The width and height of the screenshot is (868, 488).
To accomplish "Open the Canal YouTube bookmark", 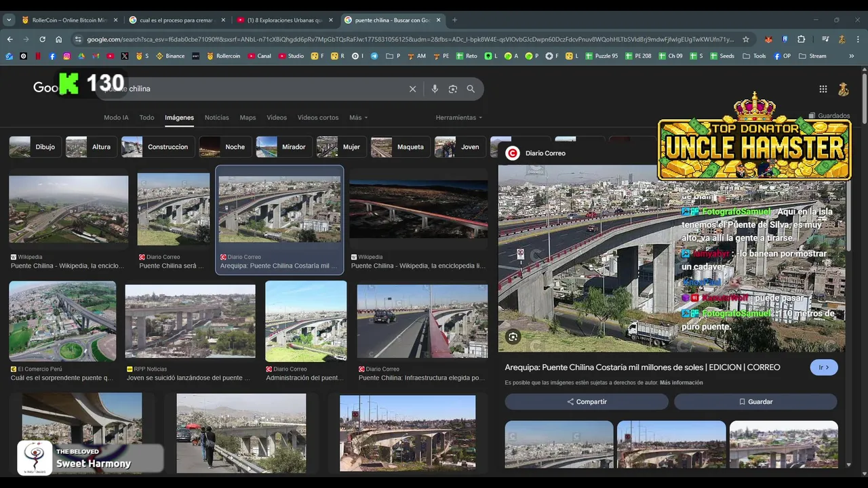I will (260, 56).
